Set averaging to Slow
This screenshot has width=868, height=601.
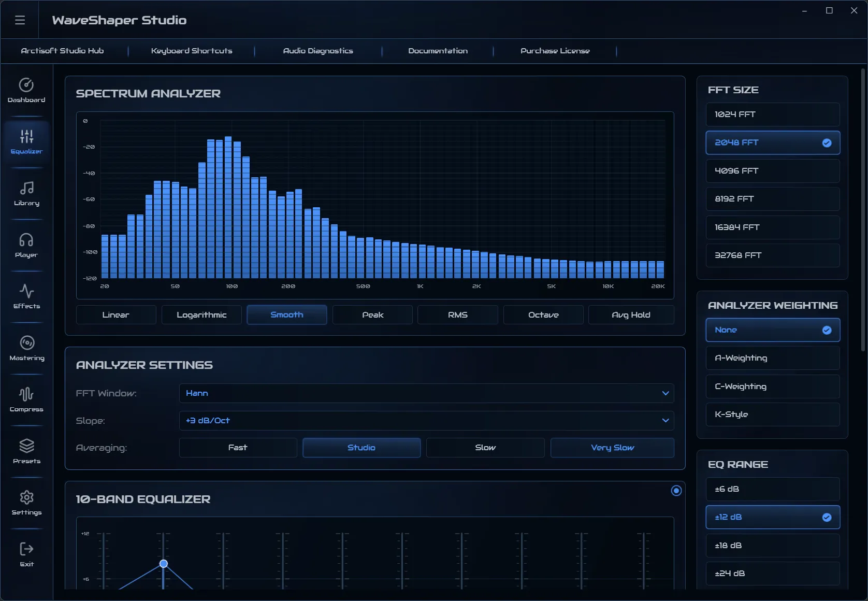pos(485,448)
